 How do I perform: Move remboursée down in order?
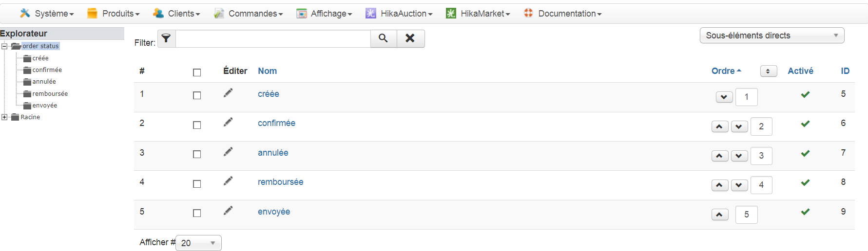[739, 185]
